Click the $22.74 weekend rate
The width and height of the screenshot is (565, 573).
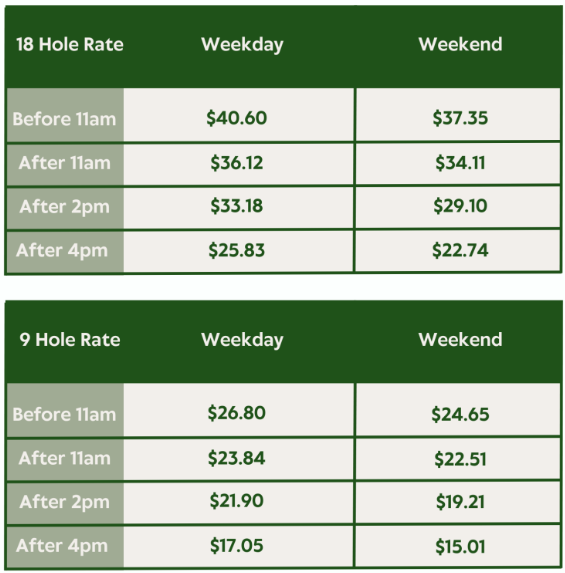[460, 250]
